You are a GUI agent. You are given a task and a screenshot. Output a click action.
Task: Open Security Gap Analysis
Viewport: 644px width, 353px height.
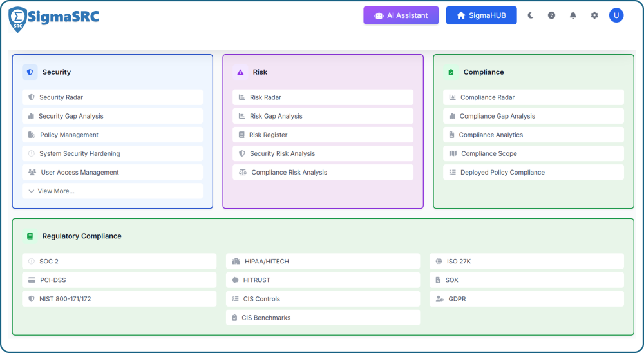113,117
